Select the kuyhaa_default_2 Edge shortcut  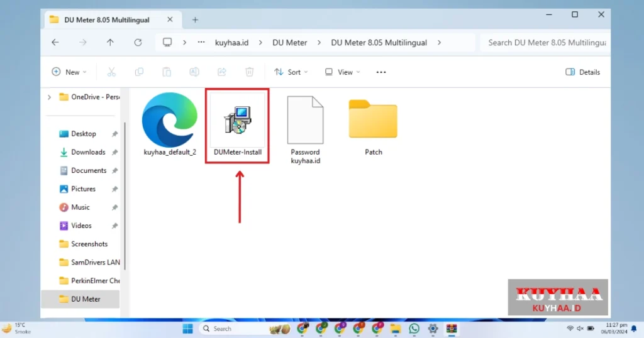point(170,124)
